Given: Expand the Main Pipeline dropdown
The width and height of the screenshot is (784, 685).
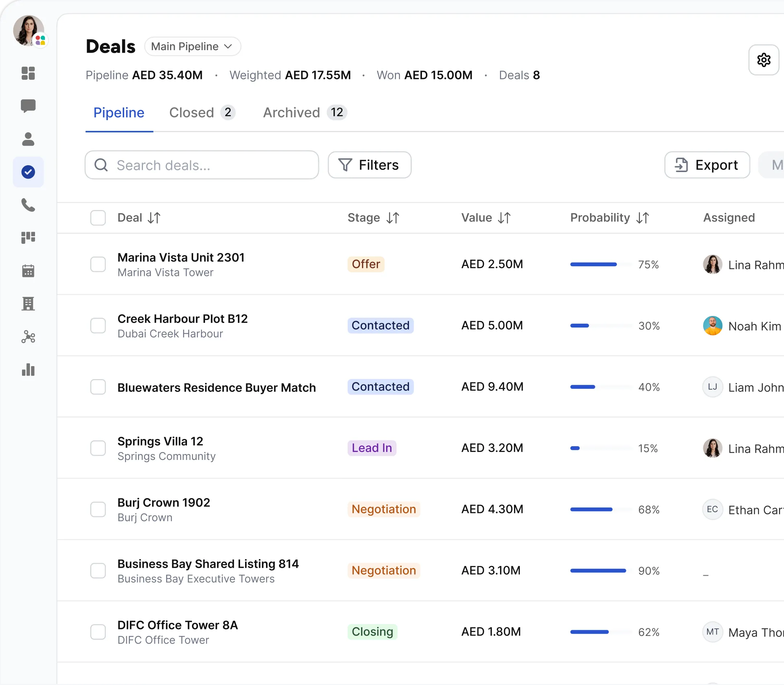Looking at the screenshot, I should pyautogui.click(x=192, y=47).
